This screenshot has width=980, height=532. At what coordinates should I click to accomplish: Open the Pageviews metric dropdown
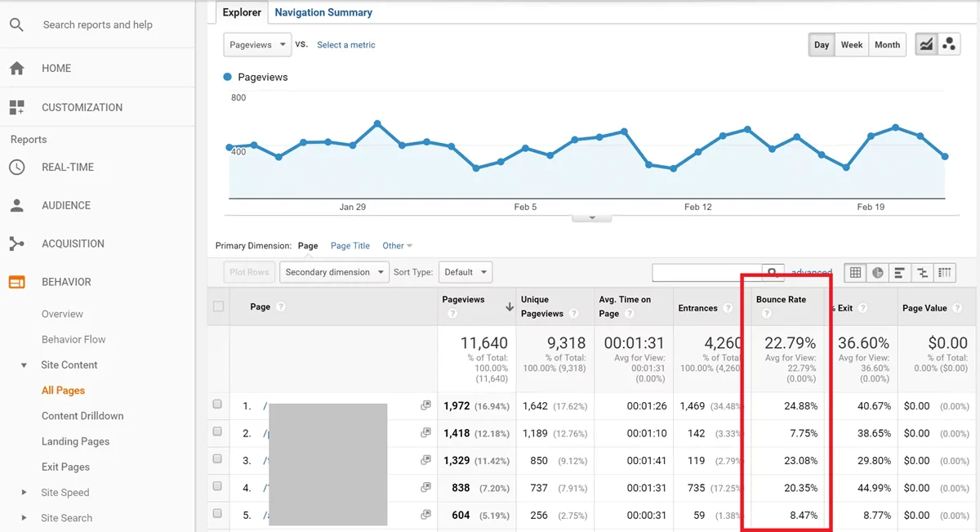click(257, 45)
